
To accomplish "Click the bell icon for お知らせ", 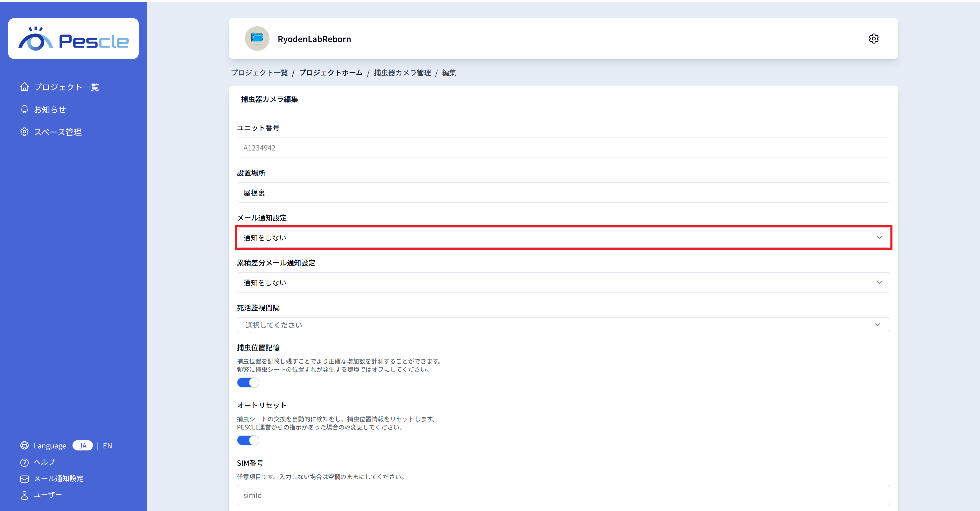I will tap(24, 109).
